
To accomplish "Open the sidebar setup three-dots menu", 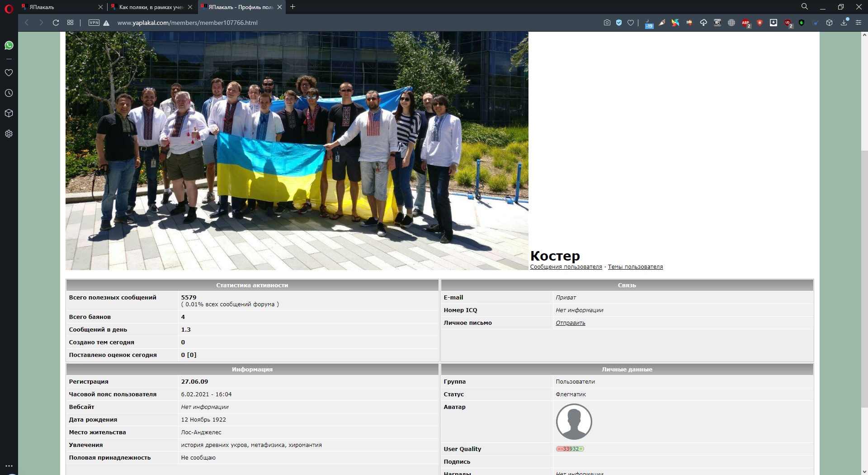I will click(x=9, y=466).
